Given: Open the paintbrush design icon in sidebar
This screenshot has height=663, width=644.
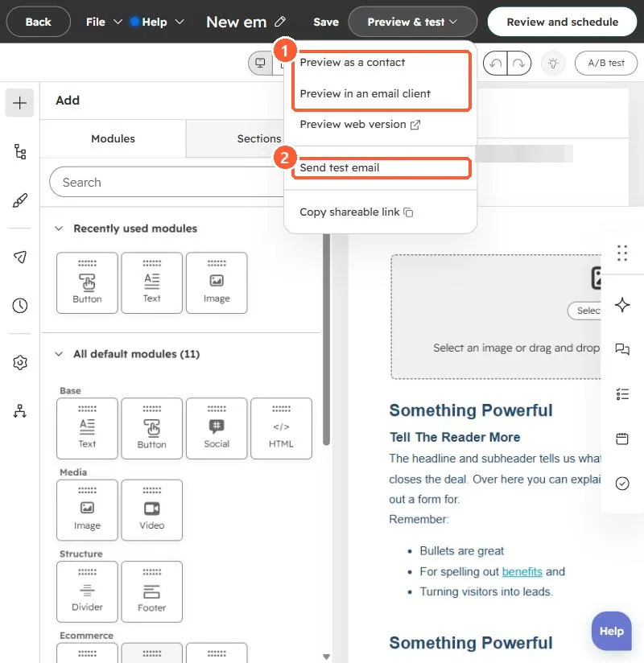Looking at the screenshot, I should point(20,200).
